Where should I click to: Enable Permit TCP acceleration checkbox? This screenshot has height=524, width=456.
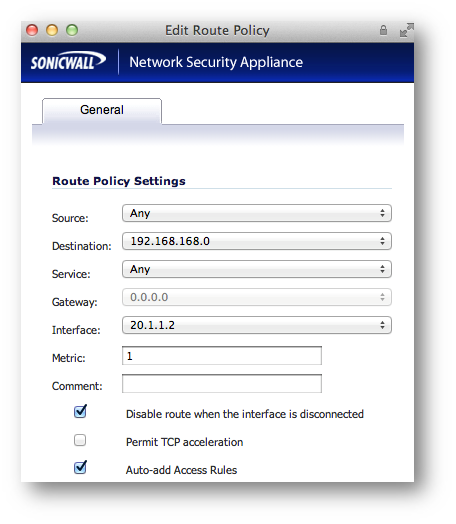80,440
